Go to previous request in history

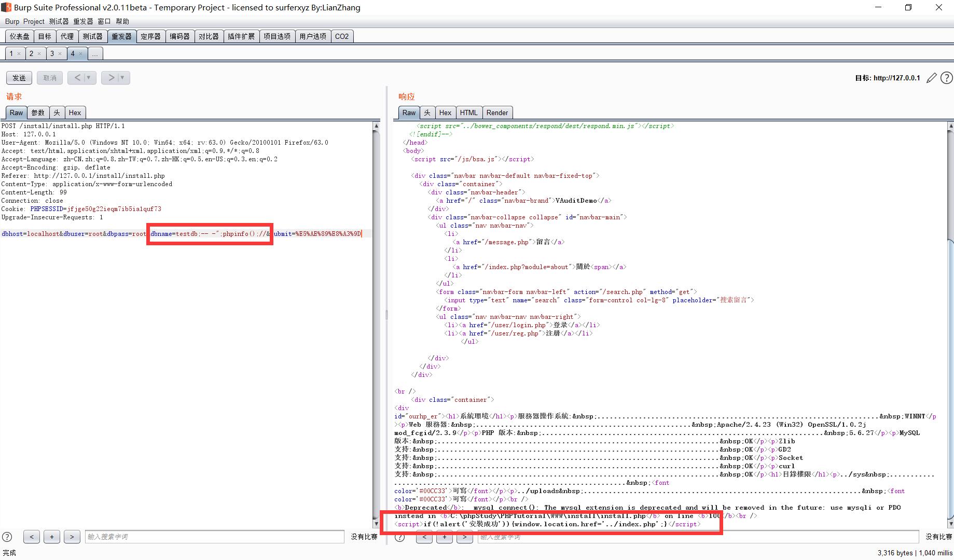(77, 78)
